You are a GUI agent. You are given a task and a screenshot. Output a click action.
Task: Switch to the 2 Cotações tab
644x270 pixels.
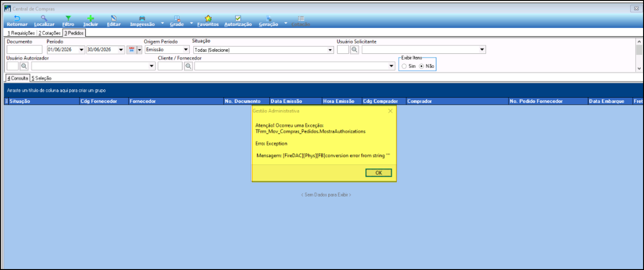pos(49,33)
